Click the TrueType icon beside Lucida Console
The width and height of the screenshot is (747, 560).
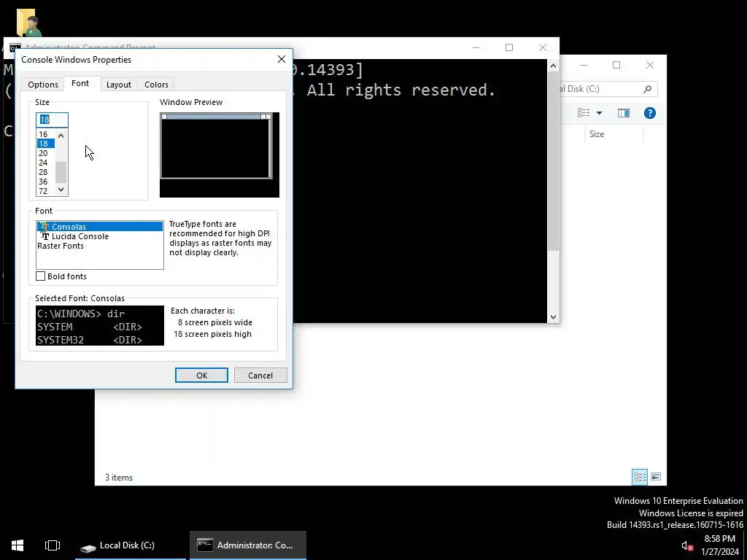click(x=45, y=236)
